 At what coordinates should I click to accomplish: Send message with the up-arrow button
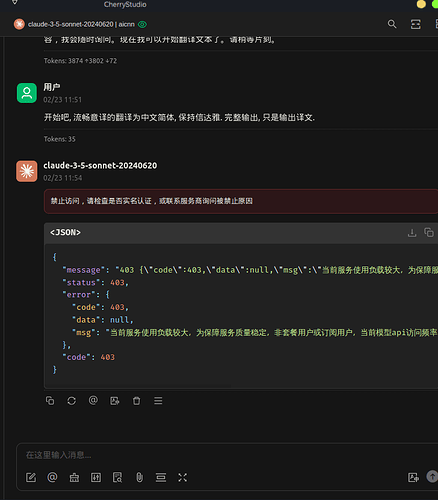click(x=432, y=477)
